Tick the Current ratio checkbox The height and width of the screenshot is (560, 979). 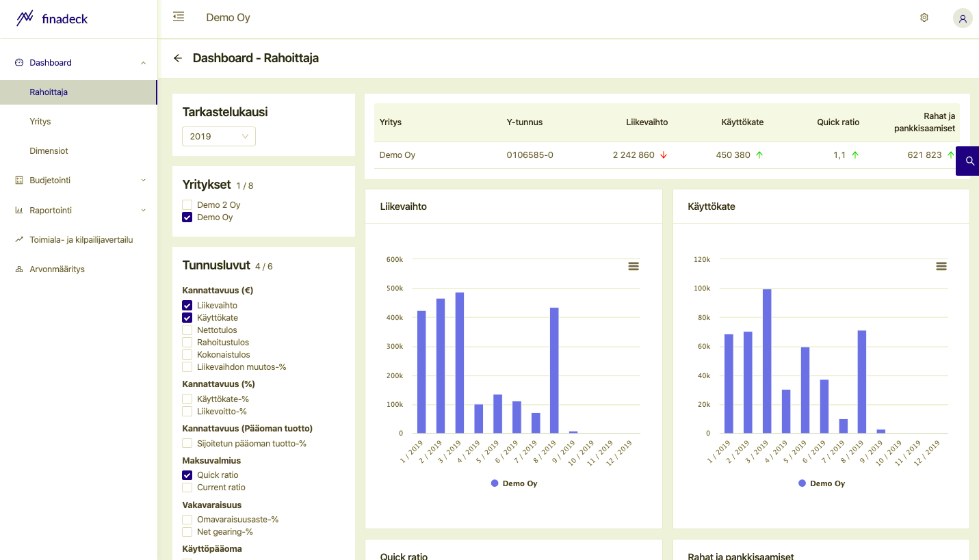pos(187,488)
